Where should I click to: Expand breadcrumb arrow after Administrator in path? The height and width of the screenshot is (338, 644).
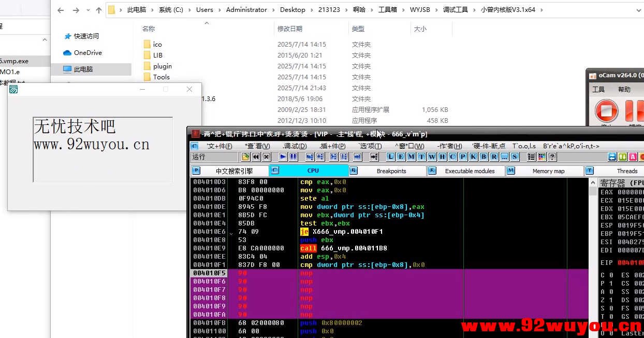pyautogui.click(x=273, y=10)
